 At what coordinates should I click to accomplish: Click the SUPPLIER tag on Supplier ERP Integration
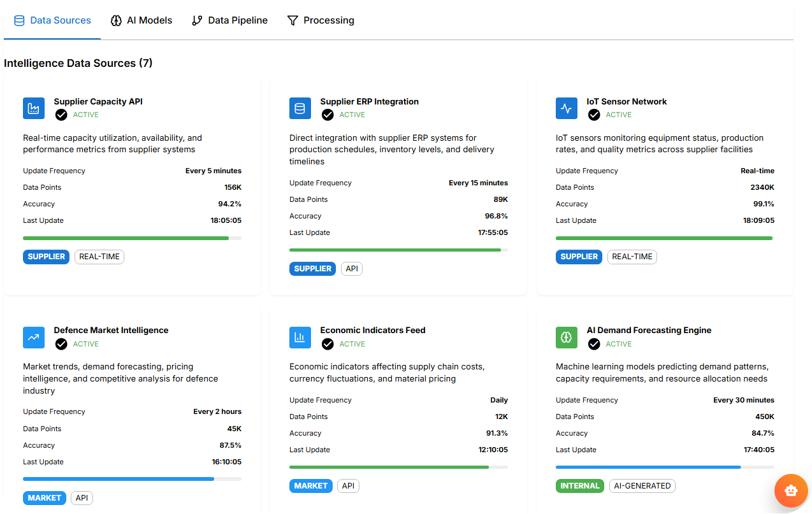pos(313,269)
